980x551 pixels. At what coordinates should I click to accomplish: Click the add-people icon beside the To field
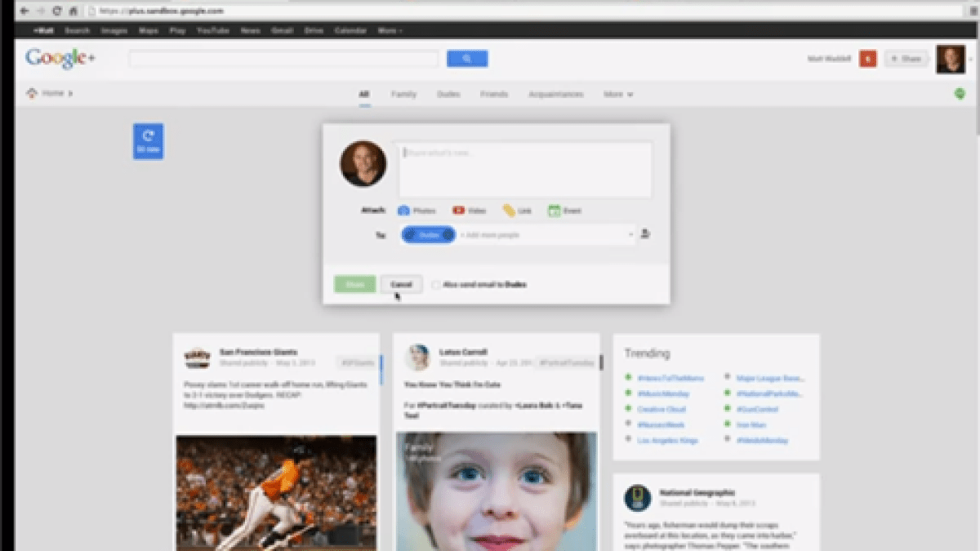click(x=645, y=234)
